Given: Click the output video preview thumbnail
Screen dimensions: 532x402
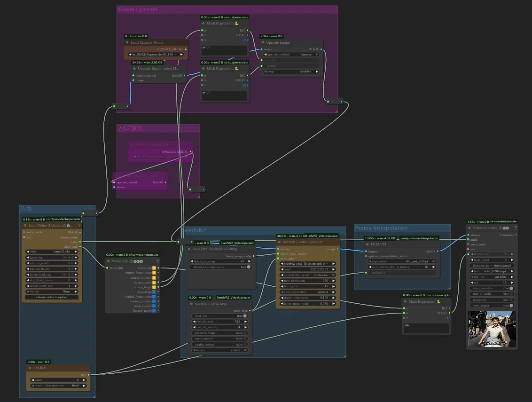Looking at the screenshot, I should coord(492,329).
